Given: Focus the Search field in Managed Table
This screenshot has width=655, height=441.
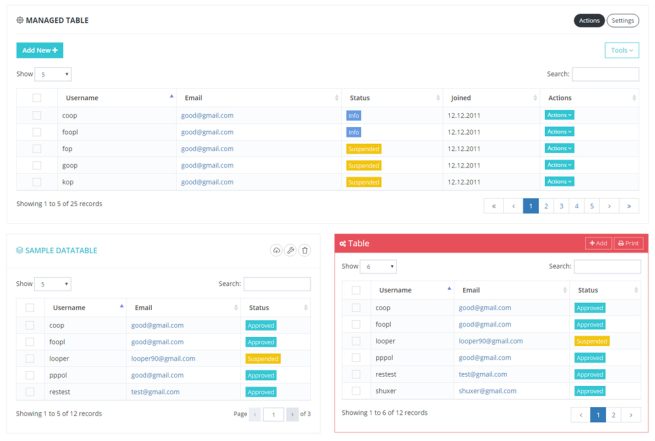Looking at the screenshot, I should pos(605,74).
